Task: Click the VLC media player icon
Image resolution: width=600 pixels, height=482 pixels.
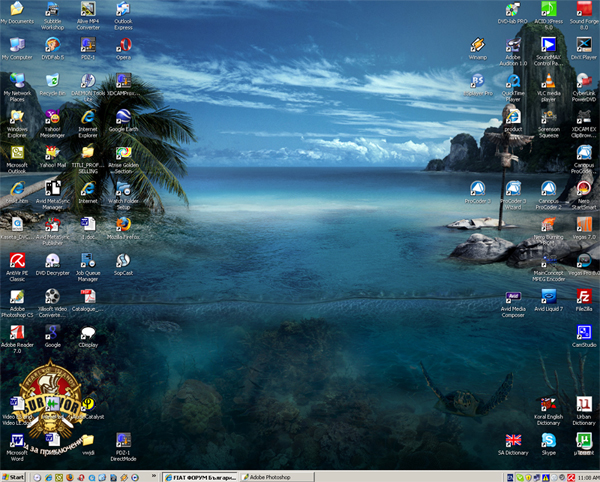Action: (x=548, y=81)
